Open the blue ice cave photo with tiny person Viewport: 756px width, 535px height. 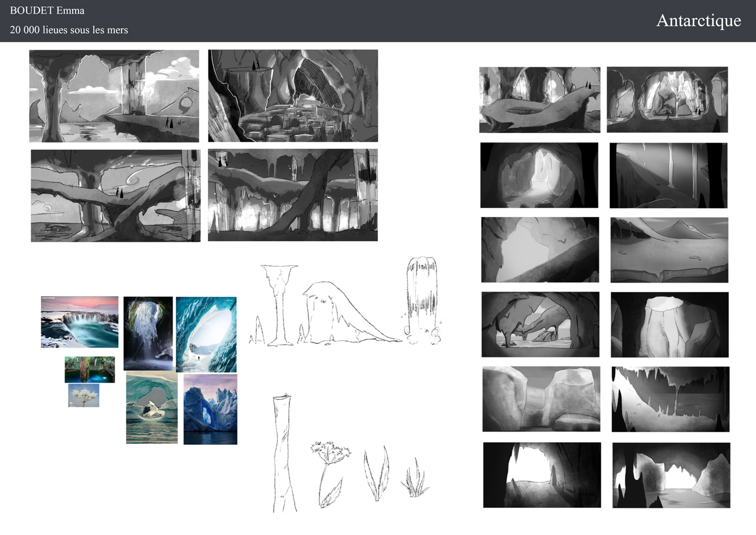pyautogui.click(x=206, y=335)
